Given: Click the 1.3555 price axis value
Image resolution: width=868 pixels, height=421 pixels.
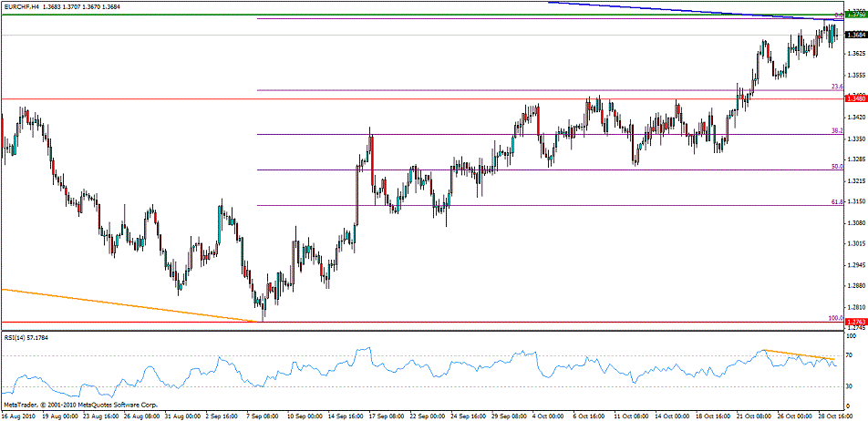Looking at the screenshot, I should [856, 75].
